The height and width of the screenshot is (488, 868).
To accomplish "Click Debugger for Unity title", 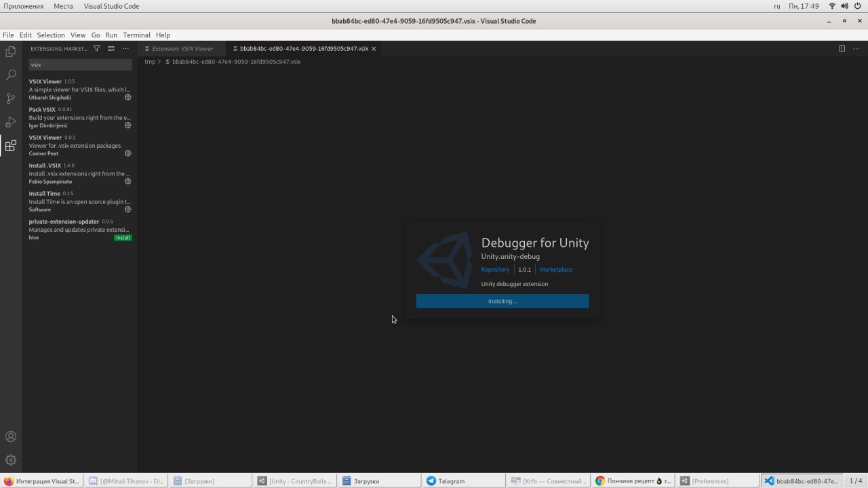I will click(535, 243).
